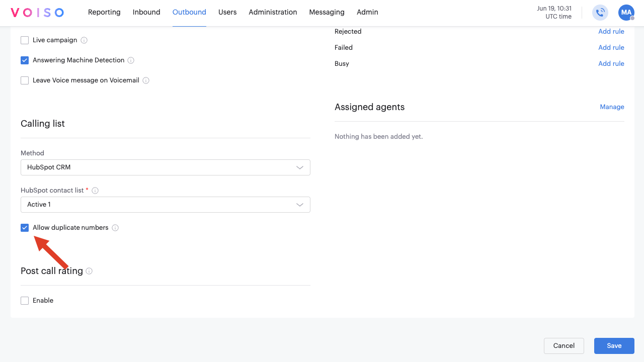Open the Users menu
Image resolution: width=644 pixels, height=362 pixels.
pyautogui.click(x=227, y=12)
